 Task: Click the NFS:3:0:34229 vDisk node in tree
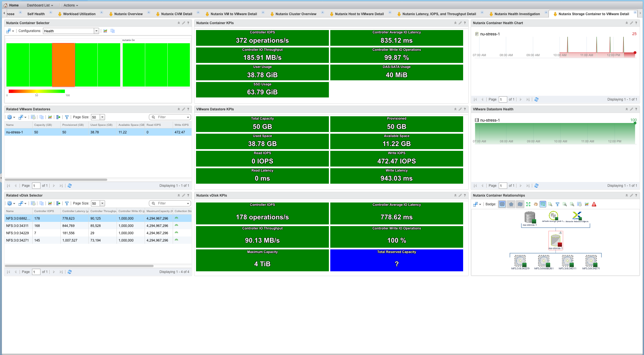[520, 262]
